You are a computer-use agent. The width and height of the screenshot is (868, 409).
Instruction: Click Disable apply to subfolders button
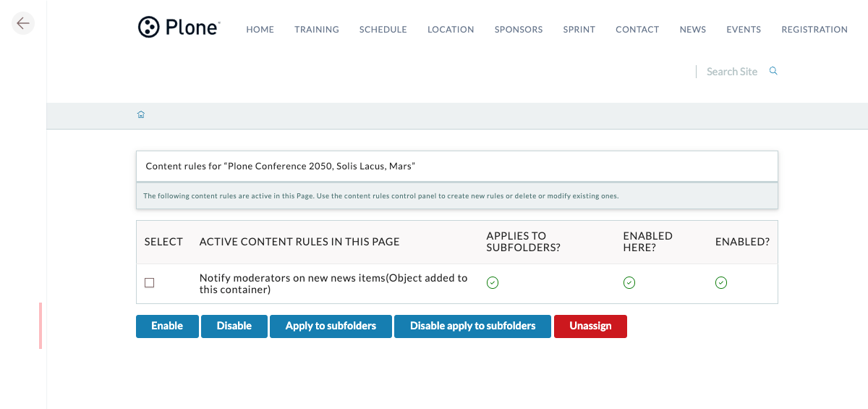(473, 326)
